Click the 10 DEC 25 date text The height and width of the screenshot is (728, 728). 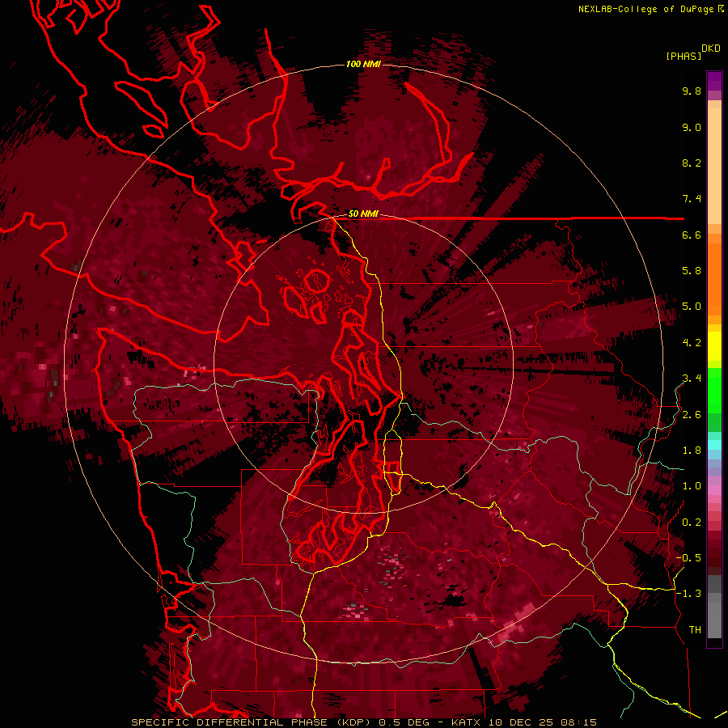(522, 722)
